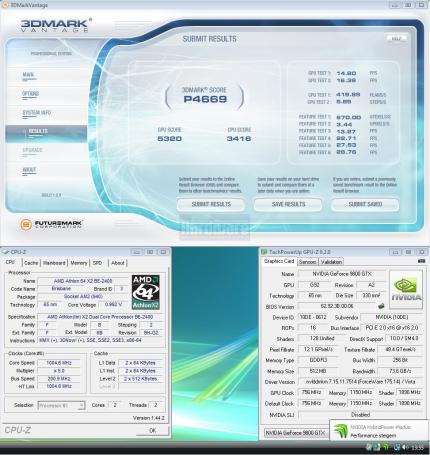Click the Core Speed value in CPU-Z

tap(59, 363)
